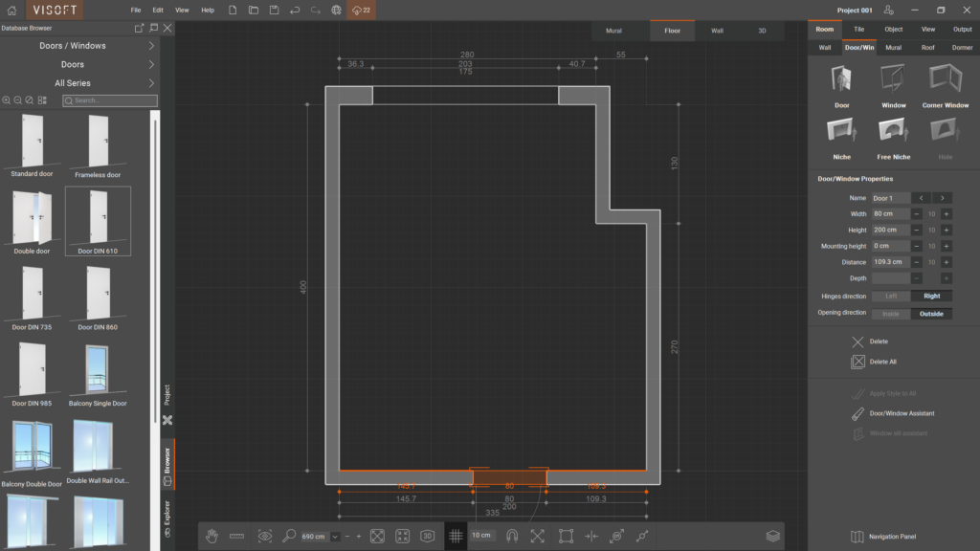Go to next door with right chevron
Viewport: 980px width, 551px height.
click(943, 198)
